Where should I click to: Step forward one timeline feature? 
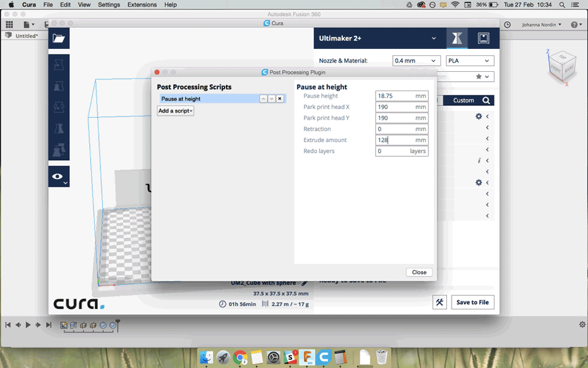coord(38,325)
